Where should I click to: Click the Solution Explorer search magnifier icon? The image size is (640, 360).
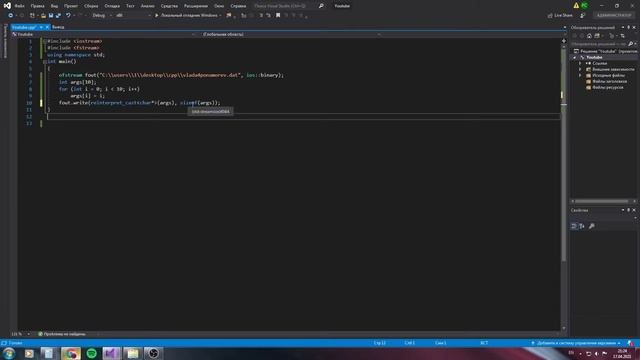click(631, 44)
